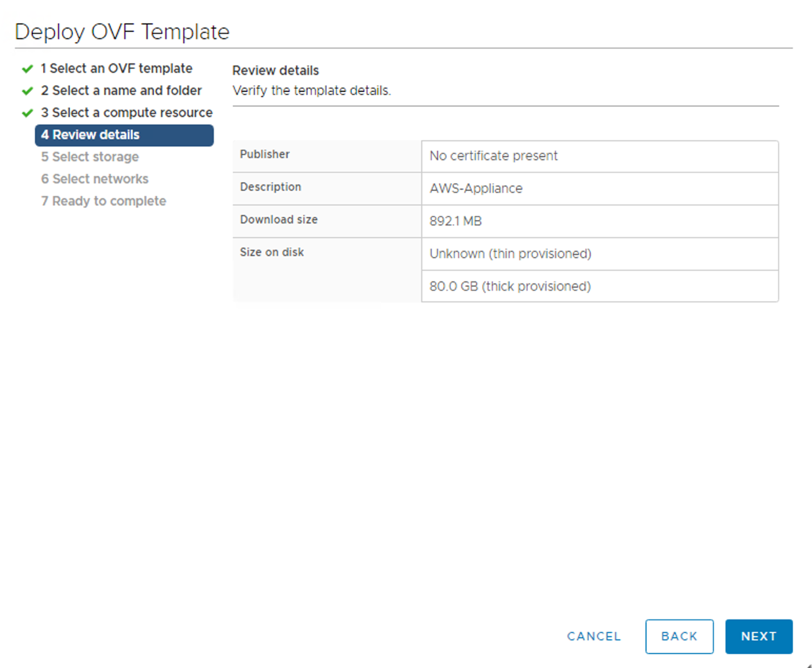The width and height of the screenshot is (812, 668).
Task: Click the thin provisioned size entry
Action: 510,254
